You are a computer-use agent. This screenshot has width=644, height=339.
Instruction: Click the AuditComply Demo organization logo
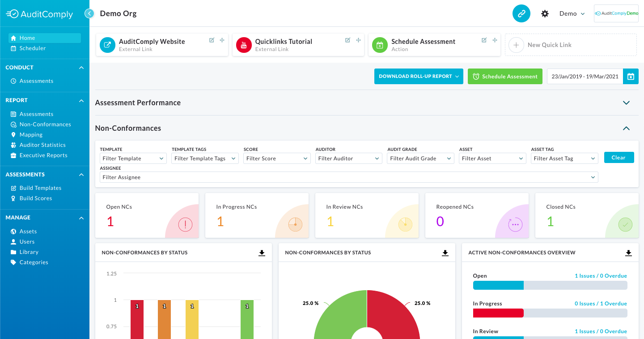tap(616, 13)
